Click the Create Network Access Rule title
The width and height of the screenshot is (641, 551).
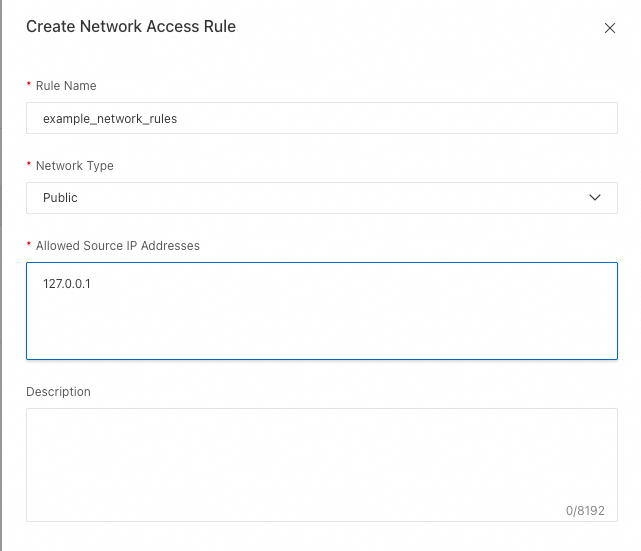(x=131, y=27)
